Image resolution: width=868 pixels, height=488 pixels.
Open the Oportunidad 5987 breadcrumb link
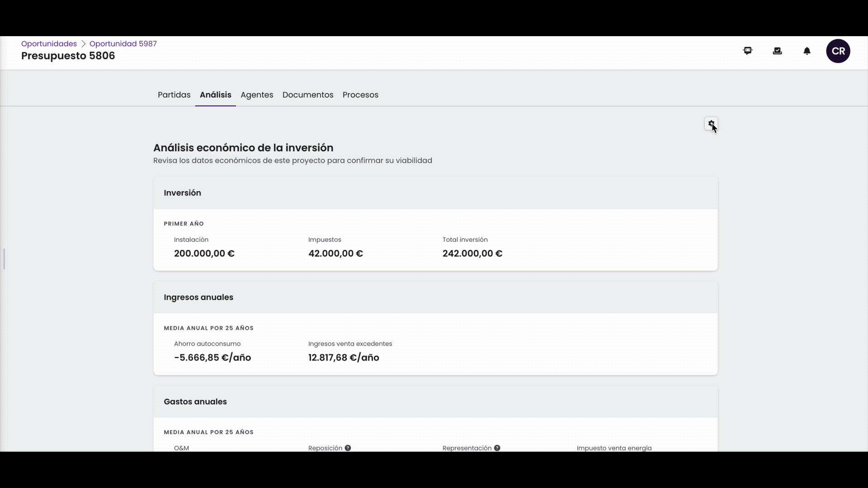click(123, 43)
